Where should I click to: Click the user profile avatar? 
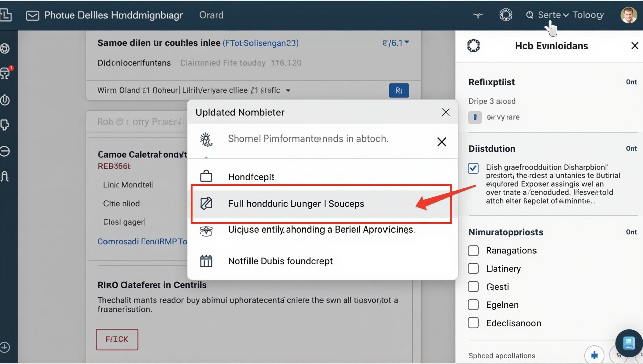pos(628,15)
